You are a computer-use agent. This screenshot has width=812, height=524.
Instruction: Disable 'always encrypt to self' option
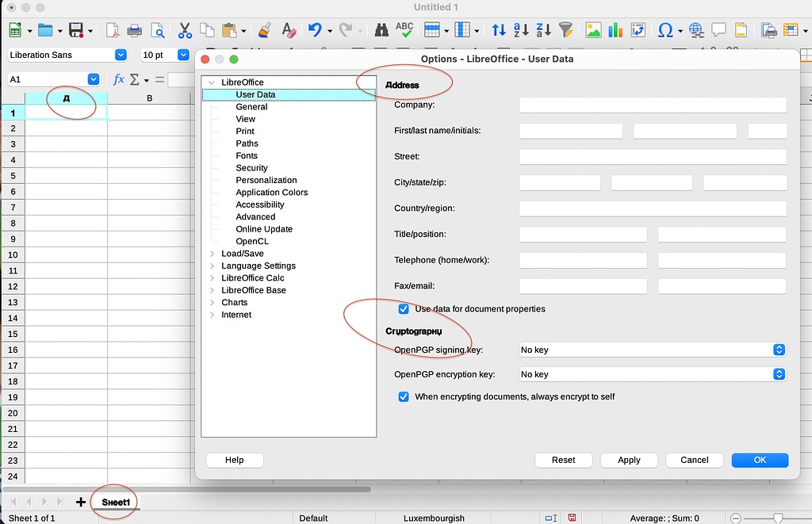click(404, 396)
